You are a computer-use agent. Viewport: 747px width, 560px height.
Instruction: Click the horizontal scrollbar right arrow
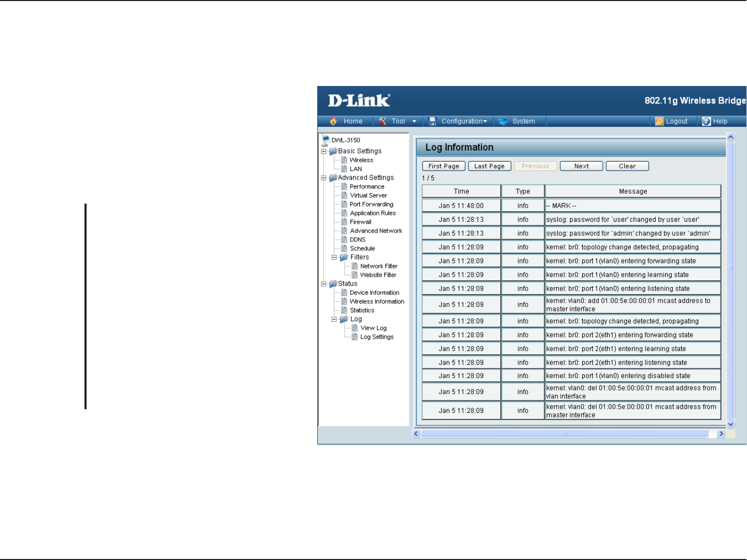point(721,434)
